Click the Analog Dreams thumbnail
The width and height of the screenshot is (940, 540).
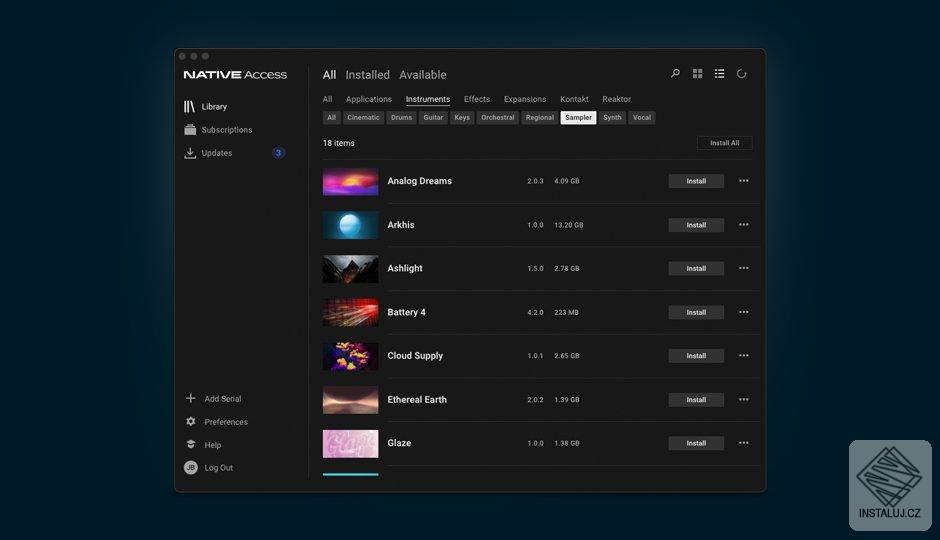(351, 182)
